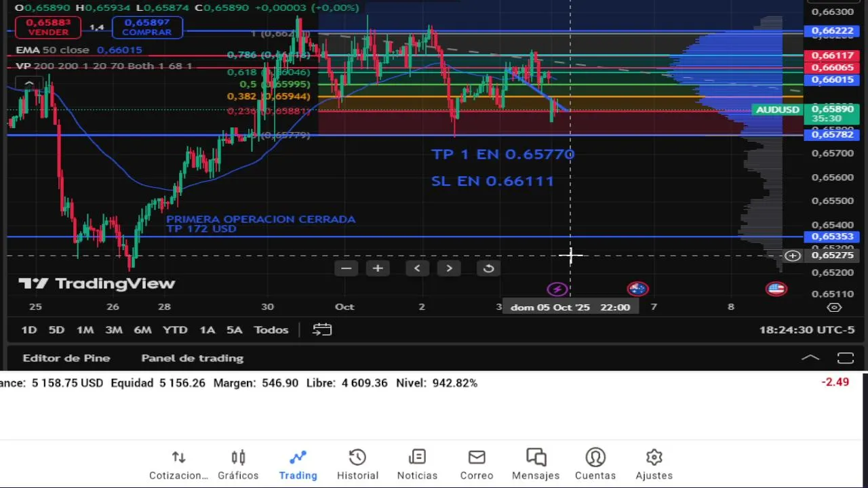The image size is (868, 488).
Task: Open chart settings gear near time axis
Action: point(835,307)
